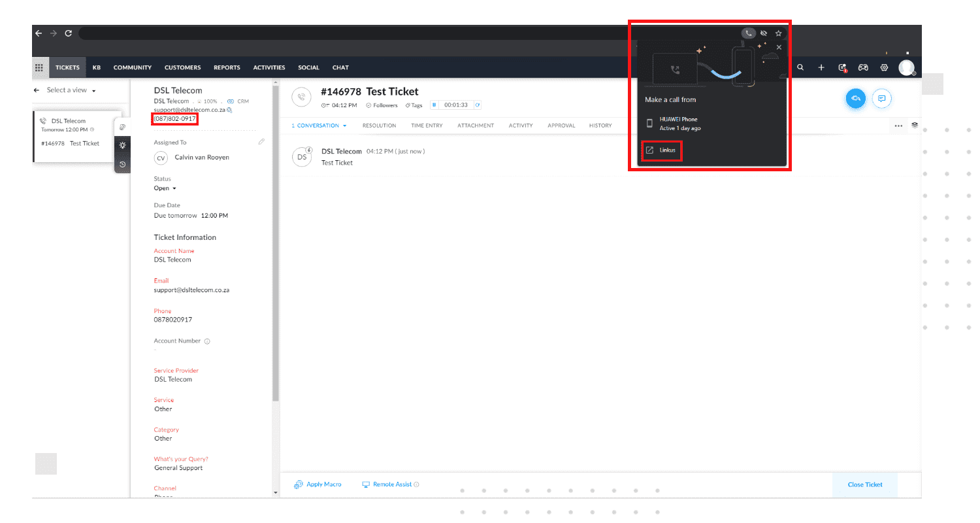Open the setup gear icon
The width and height of the screenshot is (980, 523).
[x=884, y=67]
